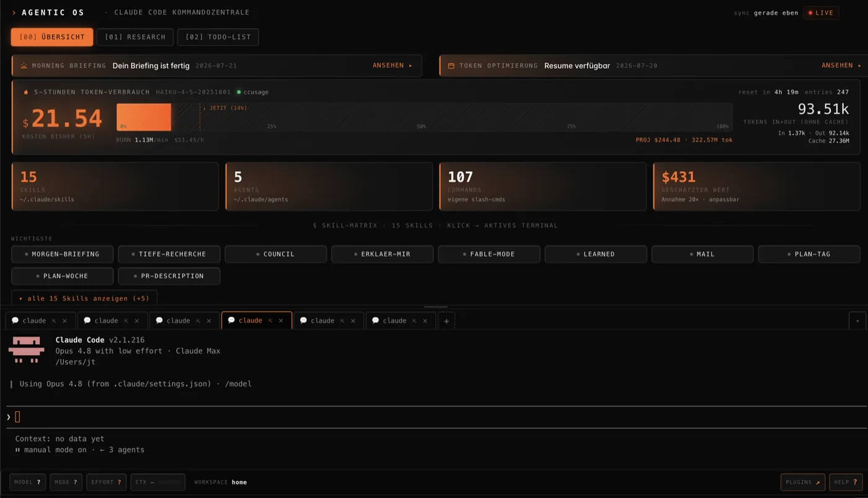Click the sync gerade eben status

click(766, 12)
